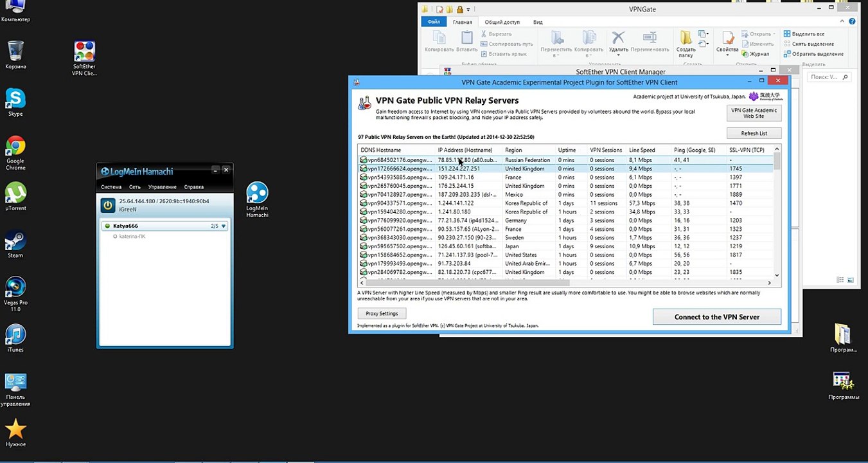This screenshot has width=868, height=463.
Task: Open Proxy Settings
Action: coord(382,314)
